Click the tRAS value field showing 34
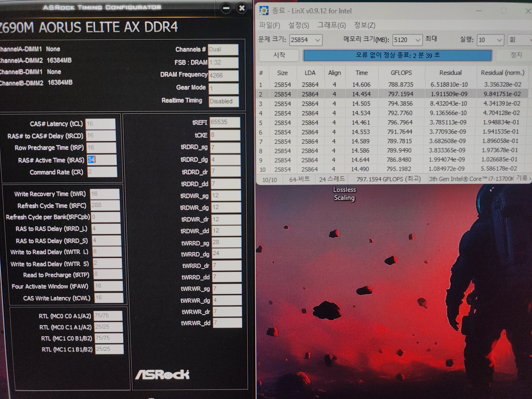This screenshot has height=399, width=532. tap(102, 160)
